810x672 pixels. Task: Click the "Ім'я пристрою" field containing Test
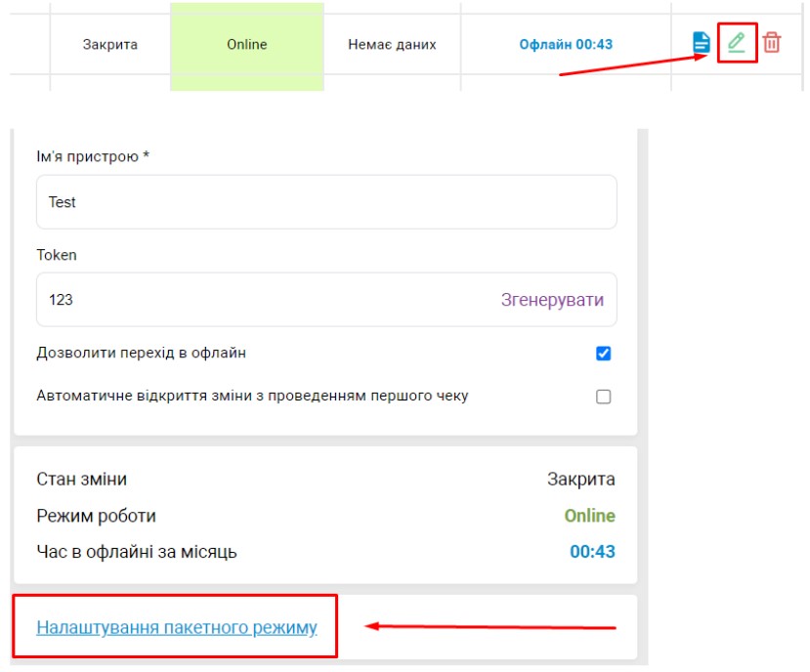pos(325,202)
